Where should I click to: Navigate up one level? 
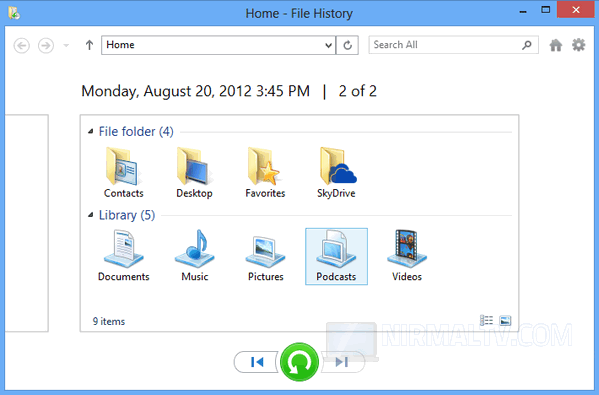(x=89, y=45)
